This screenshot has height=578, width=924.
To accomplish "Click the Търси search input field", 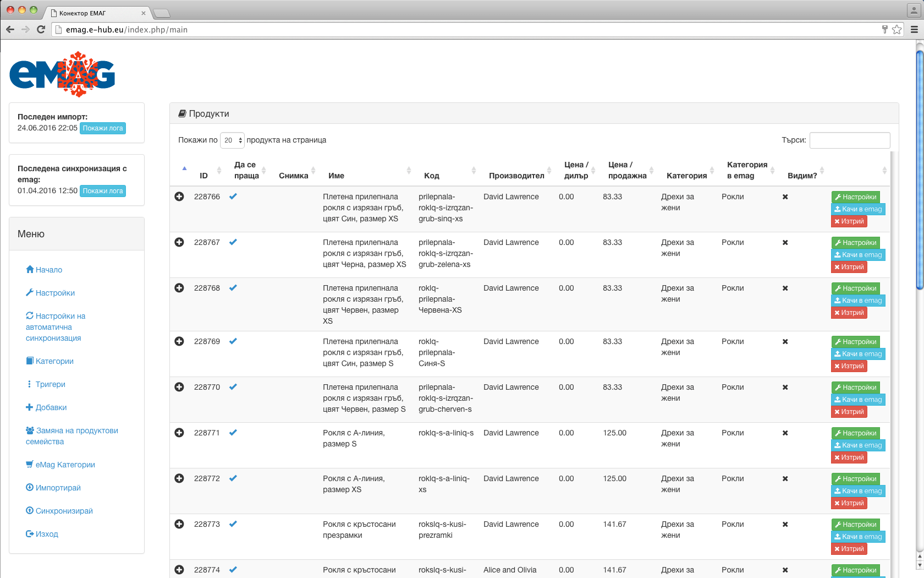I will [849, 140].
